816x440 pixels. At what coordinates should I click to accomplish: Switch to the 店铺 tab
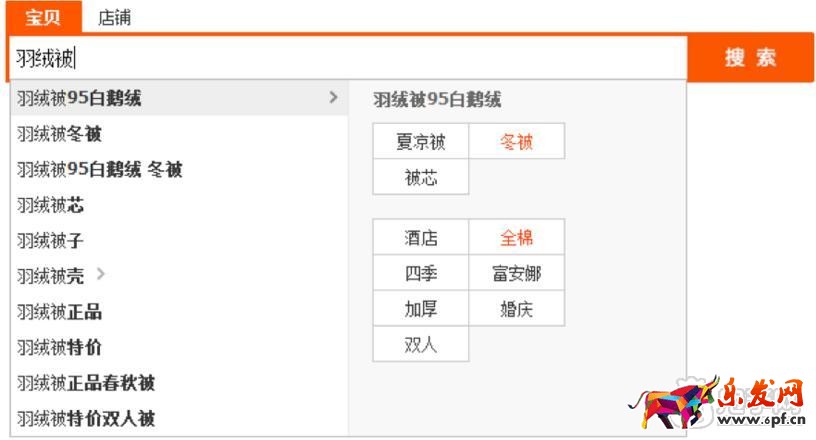(x=115, y=17)
